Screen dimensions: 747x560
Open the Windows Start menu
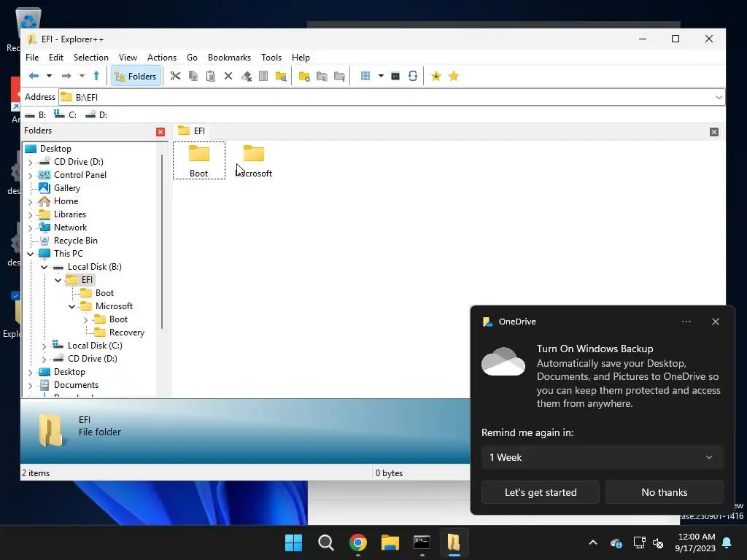pyautogui.click(x=293, y=542)
